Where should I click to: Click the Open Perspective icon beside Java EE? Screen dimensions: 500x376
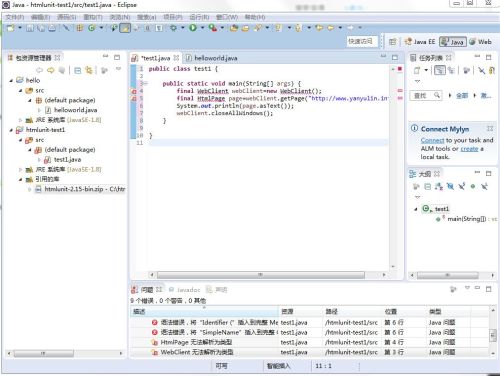(x=392, y=42)
